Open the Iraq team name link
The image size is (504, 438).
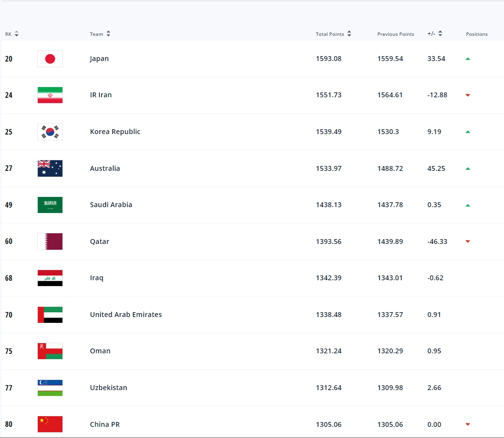[x=96, y=278]
